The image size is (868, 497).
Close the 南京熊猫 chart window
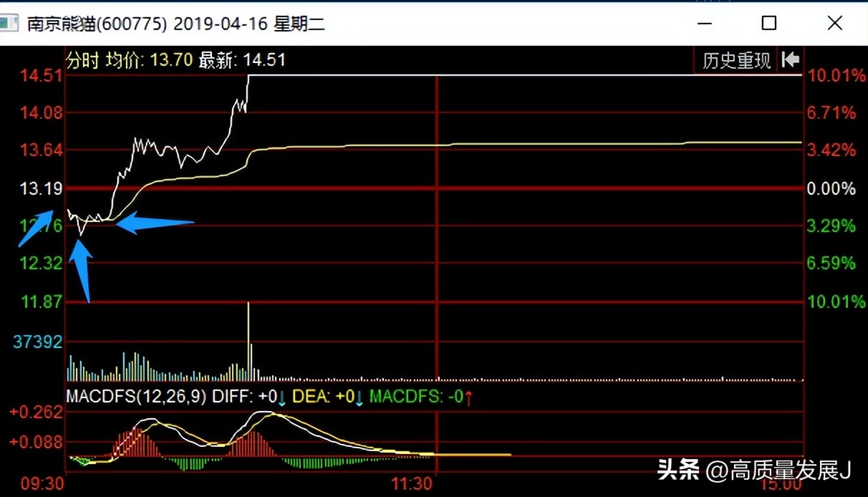[x=834, y=23]
